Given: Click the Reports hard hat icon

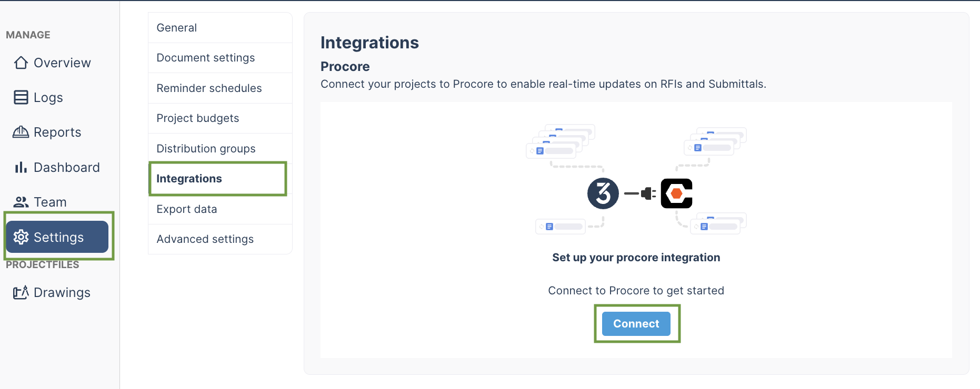Looking at the screenshot, I should click(21, 132).
